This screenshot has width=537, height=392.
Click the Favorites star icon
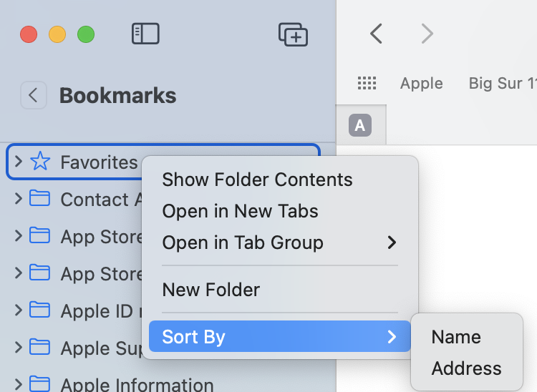tap(40, 162)
